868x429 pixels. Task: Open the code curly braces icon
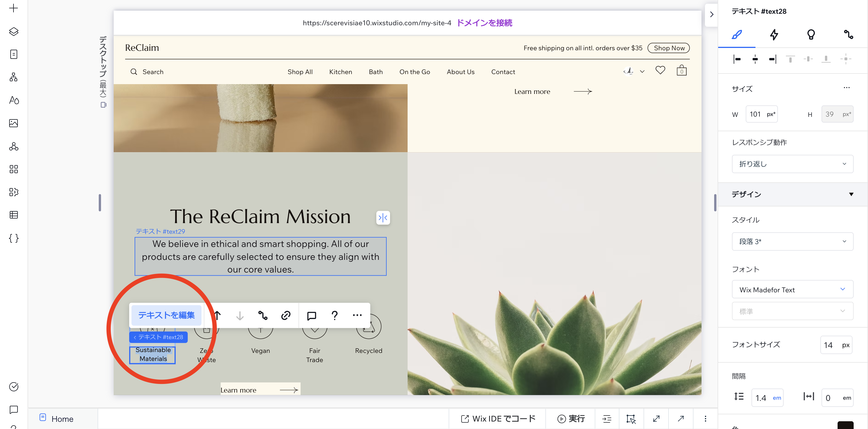click(13, 238)
